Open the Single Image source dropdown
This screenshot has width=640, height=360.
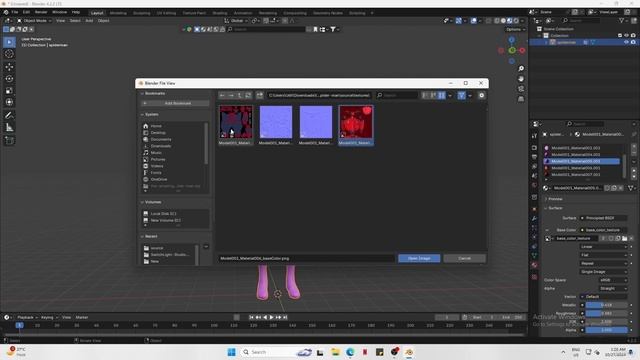point(604,272)
